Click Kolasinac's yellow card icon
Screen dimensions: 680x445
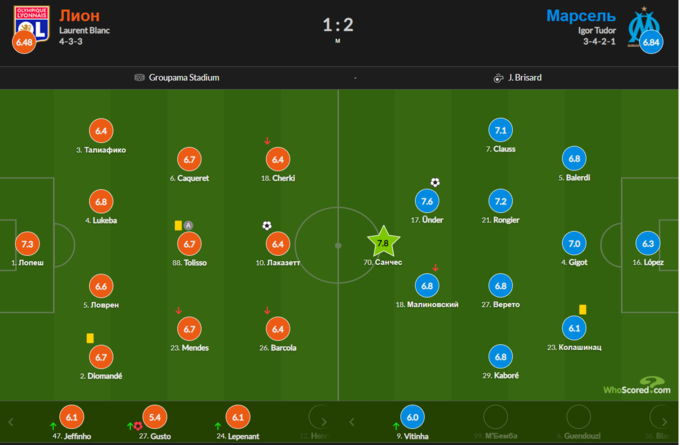[x=582, y=310]
